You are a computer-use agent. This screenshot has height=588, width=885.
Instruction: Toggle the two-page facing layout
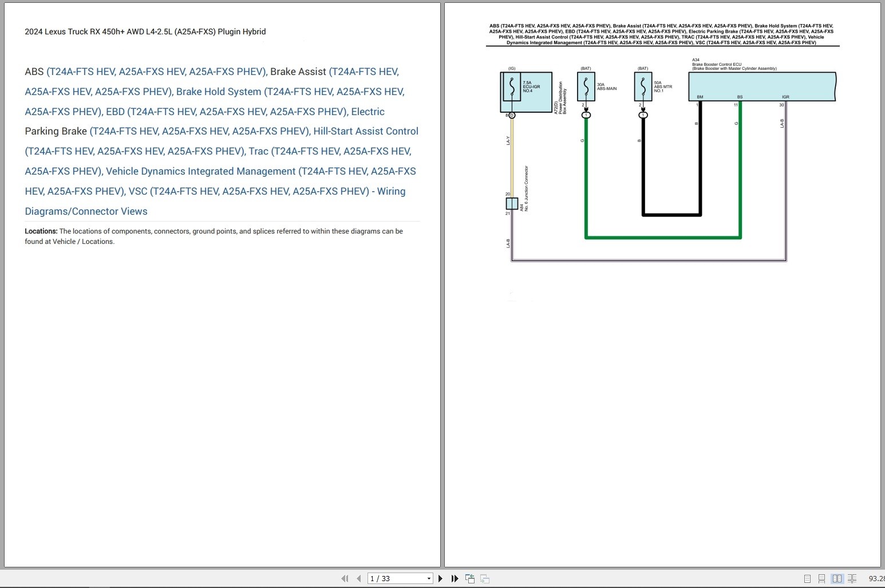837,579
